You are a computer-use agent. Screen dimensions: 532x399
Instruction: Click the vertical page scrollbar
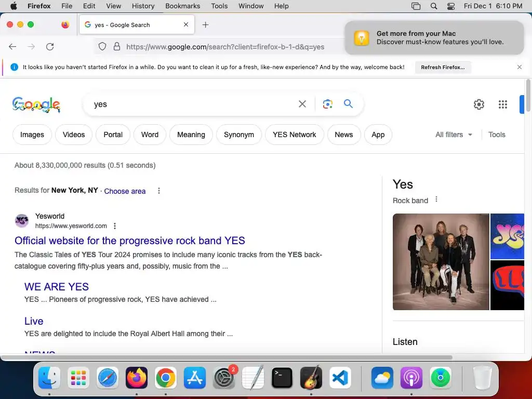[528, 96]
